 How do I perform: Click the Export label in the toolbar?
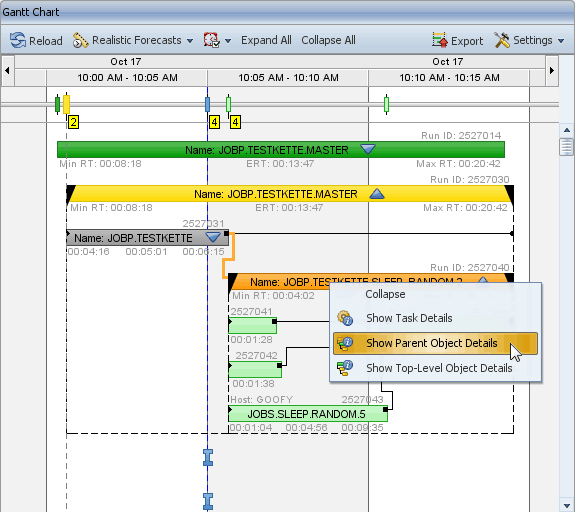[467, 41]
